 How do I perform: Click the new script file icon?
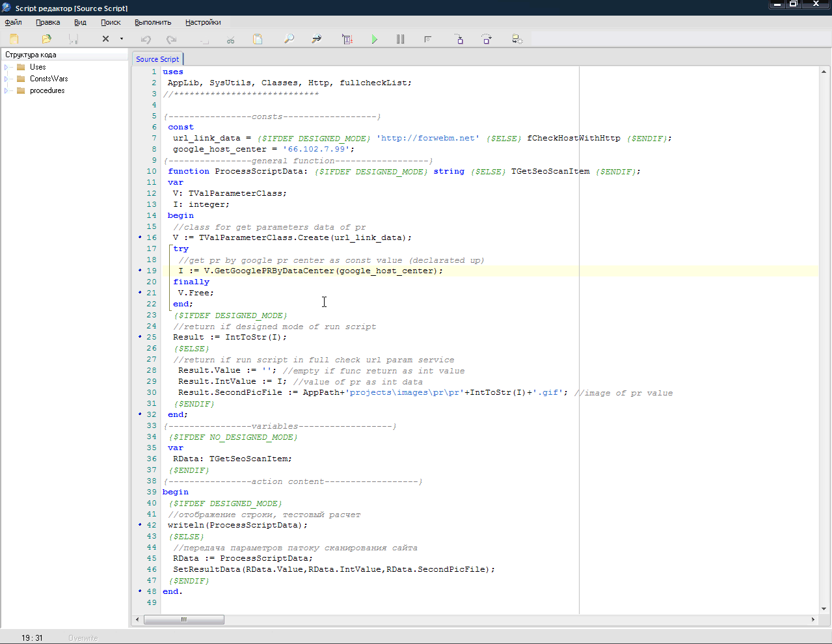(x=14, y=39)
